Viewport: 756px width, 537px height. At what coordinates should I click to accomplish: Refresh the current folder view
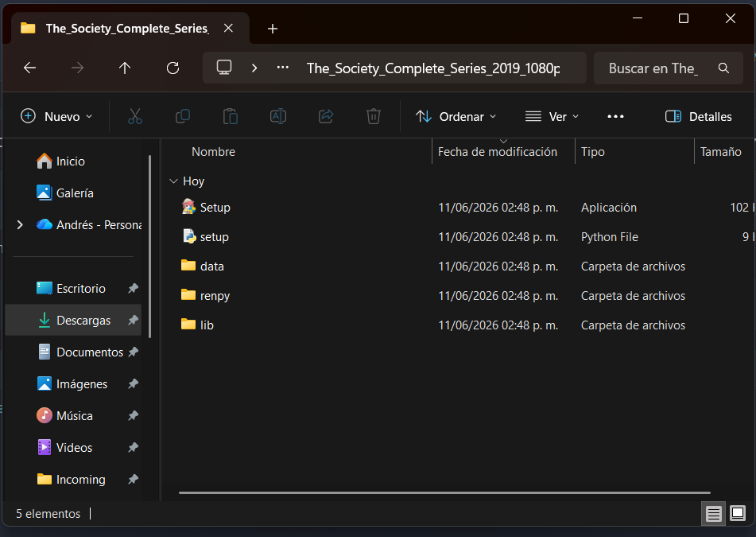pyautogui.click(x=173, y=68)
